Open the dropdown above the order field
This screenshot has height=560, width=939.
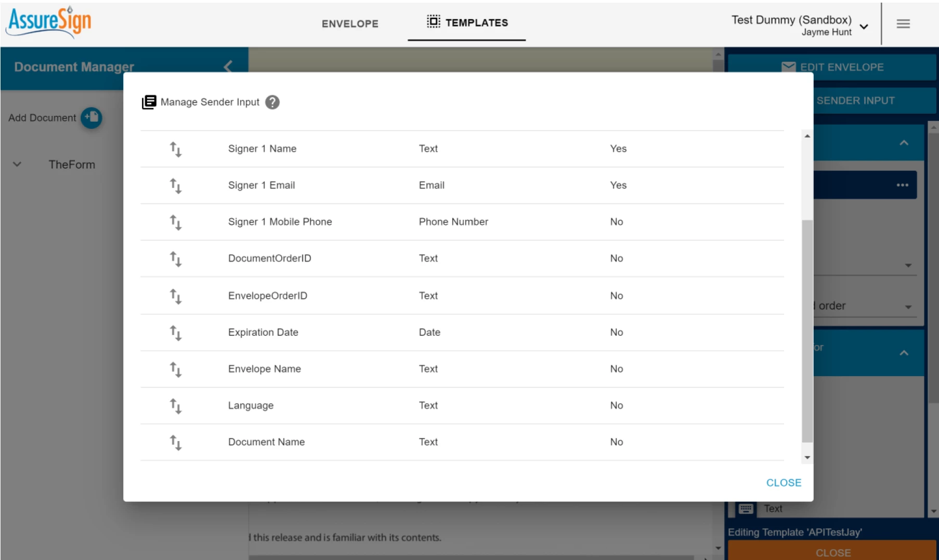tap(908, 265)
